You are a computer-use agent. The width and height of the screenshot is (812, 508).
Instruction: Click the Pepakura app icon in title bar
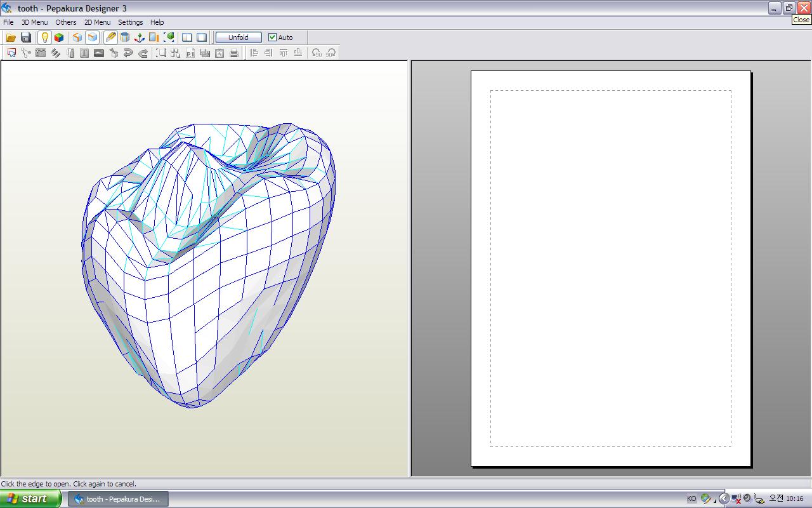(7, 8)
